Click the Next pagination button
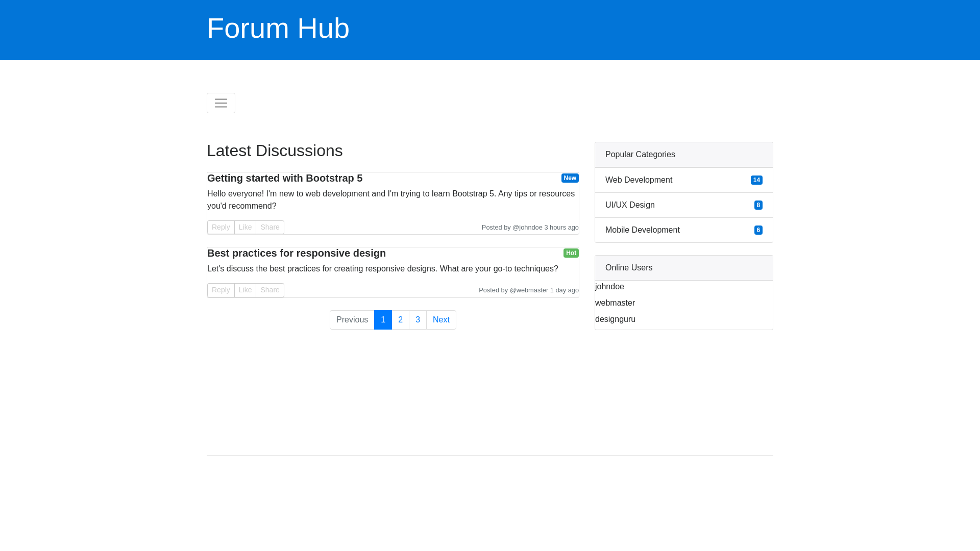 441,320
